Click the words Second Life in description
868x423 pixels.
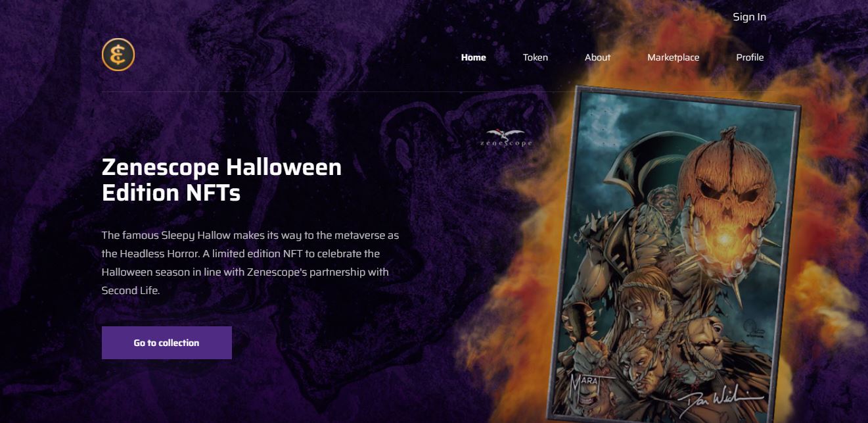point(130,290)
